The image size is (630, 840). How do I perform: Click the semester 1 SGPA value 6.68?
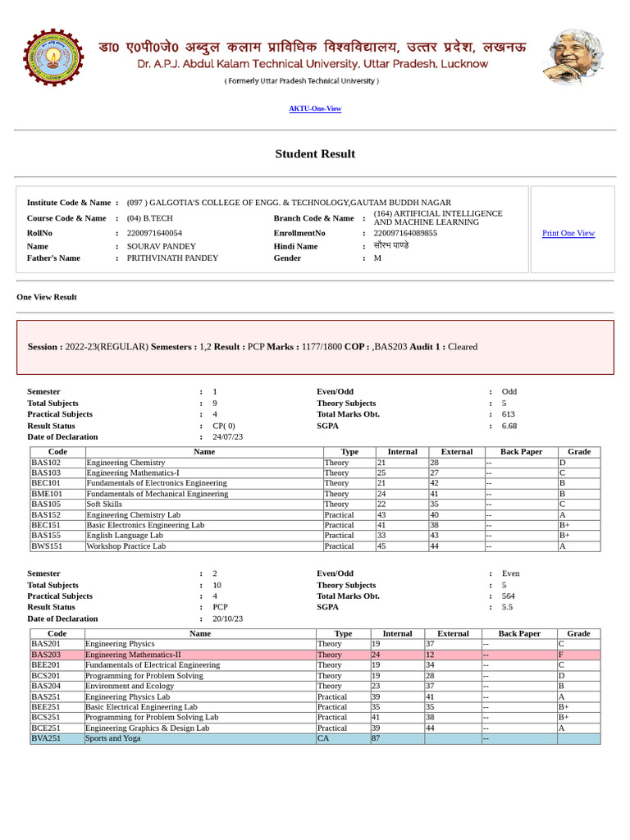pyautogui.click(x=509, y=426)
